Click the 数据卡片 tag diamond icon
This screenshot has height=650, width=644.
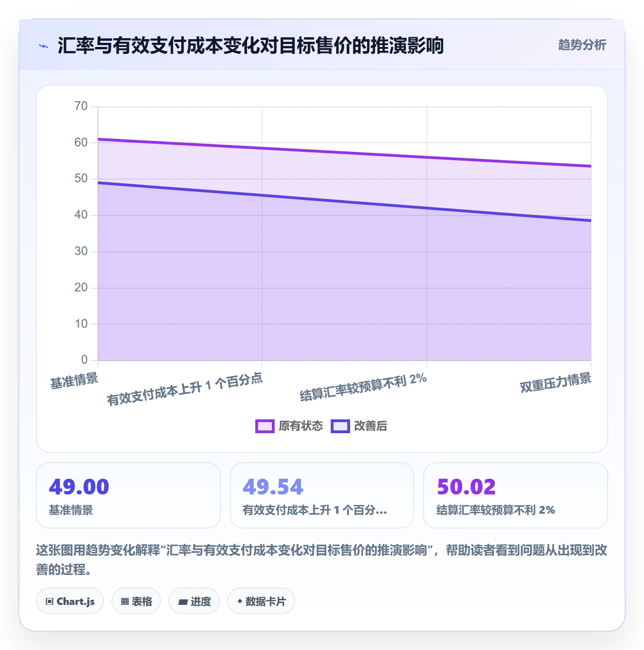click(x=240, y=601)
